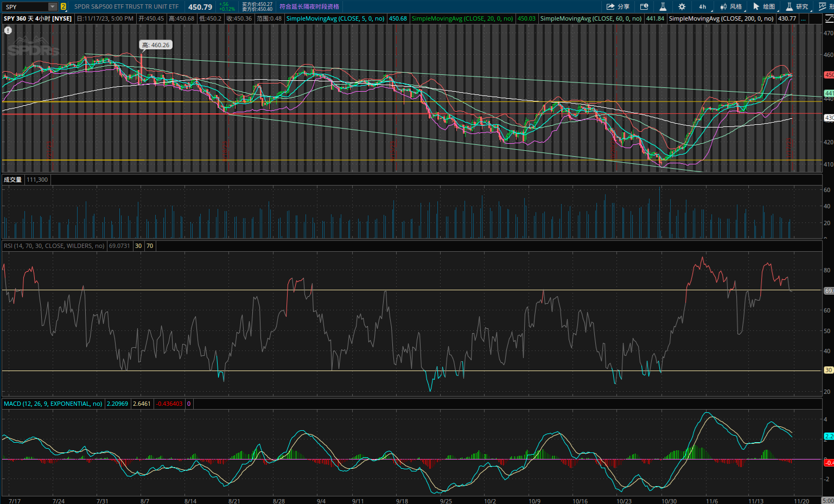Click the 卖方价:450.40 ask price
Screen dimensions: 834x504
point(257,9)
